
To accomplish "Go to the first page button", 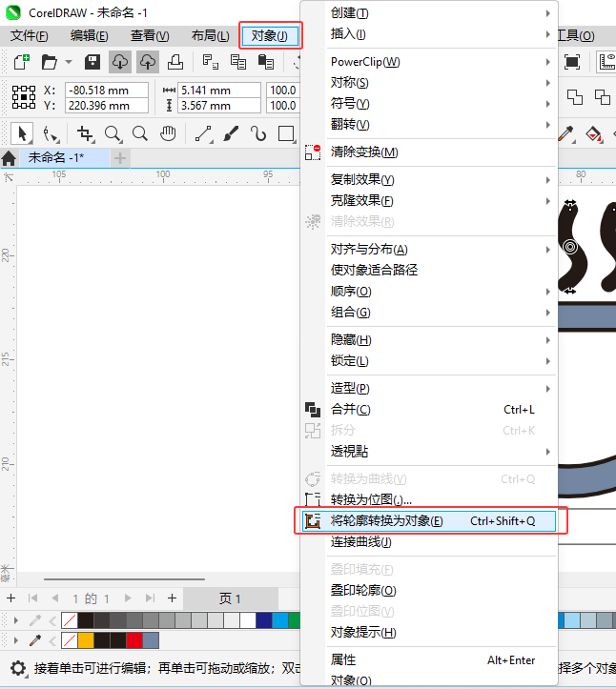I will coord(32,598).
